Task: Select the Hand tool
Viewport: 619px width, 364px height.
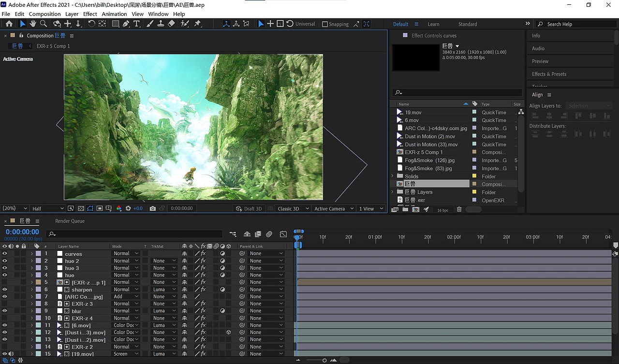Action: 33,24
